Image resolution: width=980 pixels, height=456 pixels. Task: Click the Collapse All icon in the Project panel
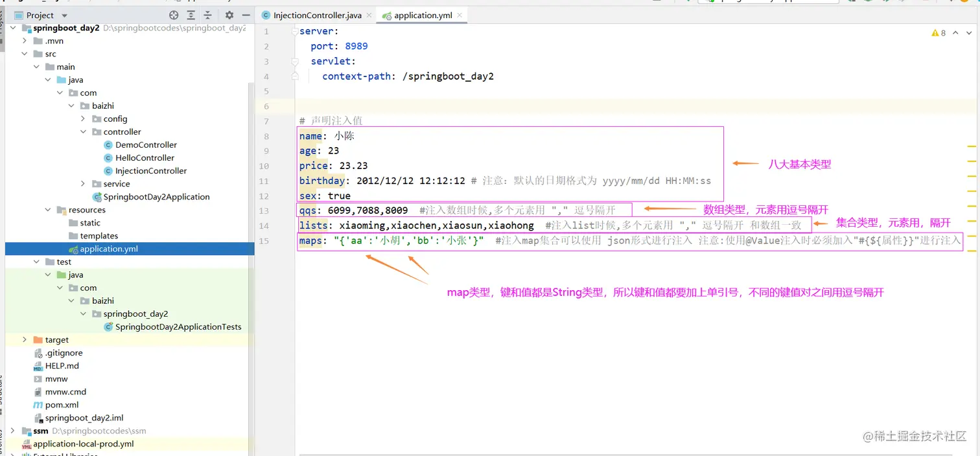tap(207, 15)
